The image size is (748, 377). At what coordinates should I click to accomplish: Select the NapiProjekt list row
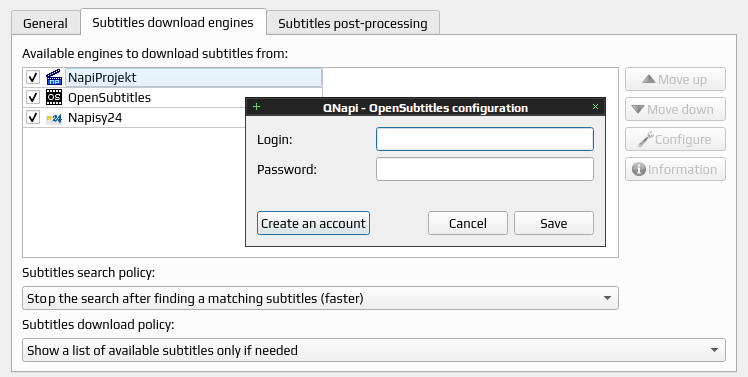pyautogui.click(x=173, y=77)
